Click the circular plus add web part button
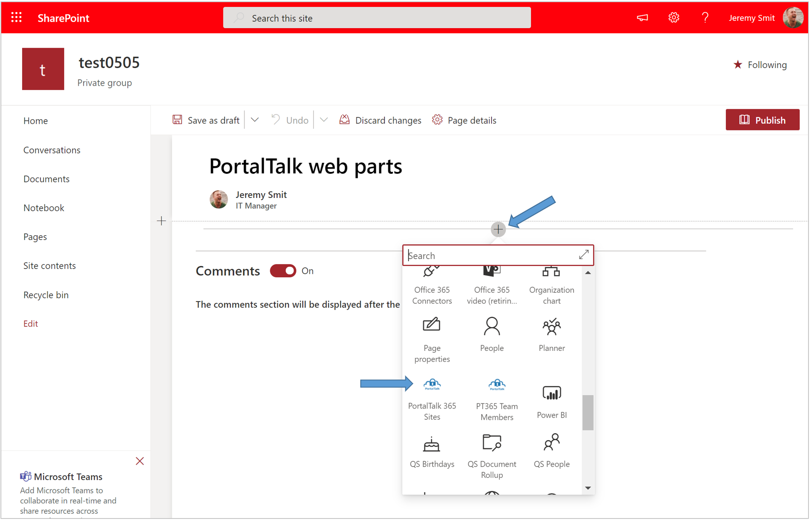The width and height of the screenshot is (812, 522). 498,229
